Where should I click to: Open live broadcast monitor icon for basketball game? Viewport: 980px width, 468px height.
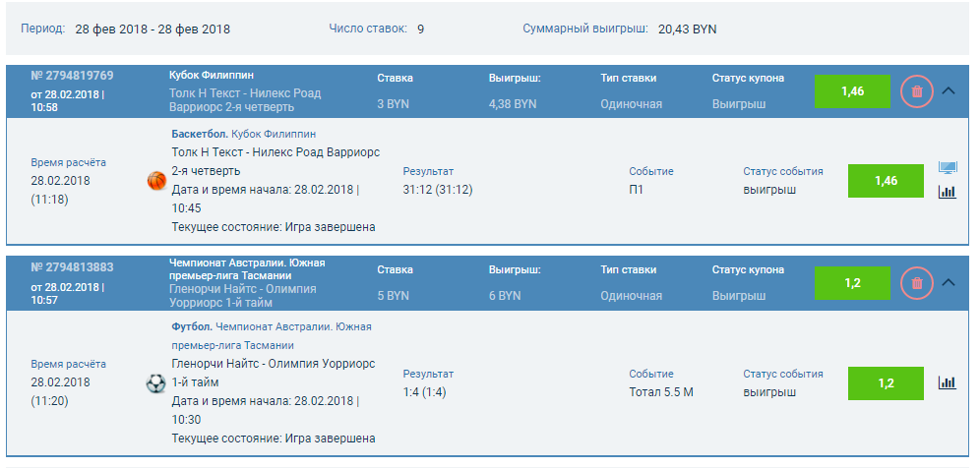[948, 169]
